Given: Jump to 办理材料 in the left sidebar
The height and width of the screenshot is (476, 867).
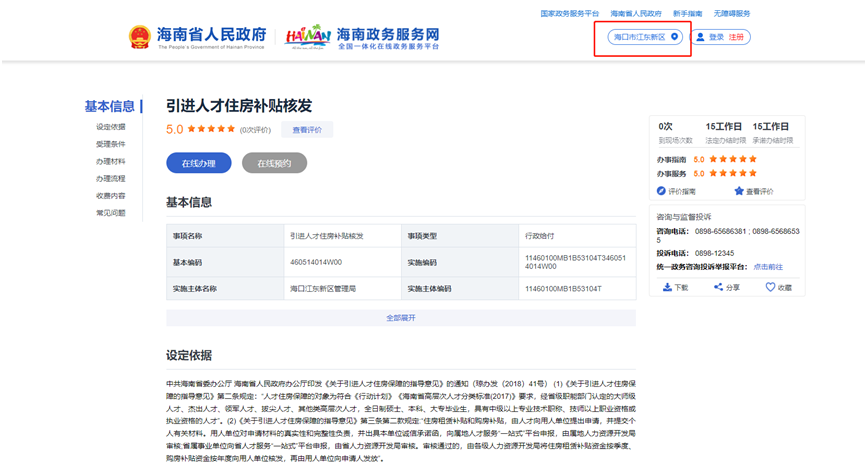Looking at the screenshot, I should (x=111, y=161).
